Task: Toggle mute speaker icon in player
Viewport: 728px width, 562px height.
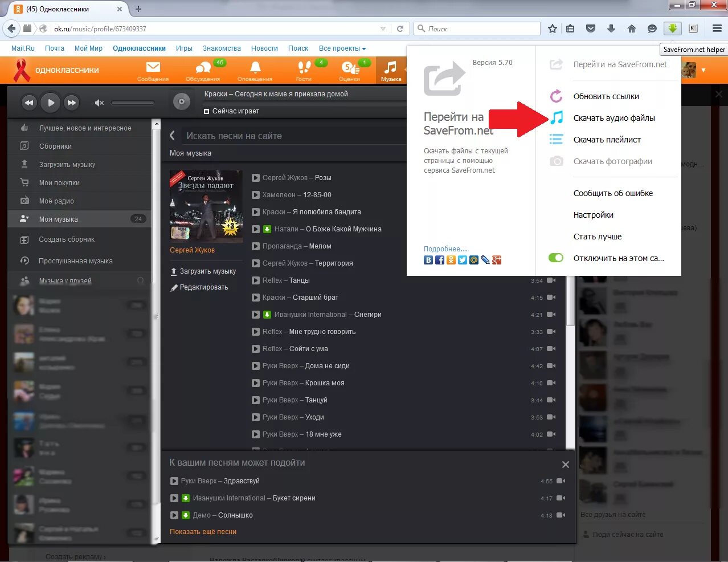Action: [99, 103]
